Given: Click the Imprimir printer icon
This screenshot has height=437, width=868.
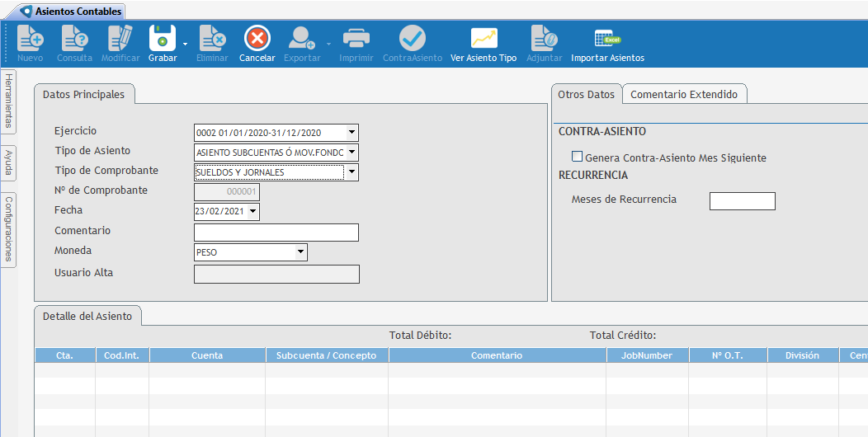Looking at the screenshot, I should point(356,39).
